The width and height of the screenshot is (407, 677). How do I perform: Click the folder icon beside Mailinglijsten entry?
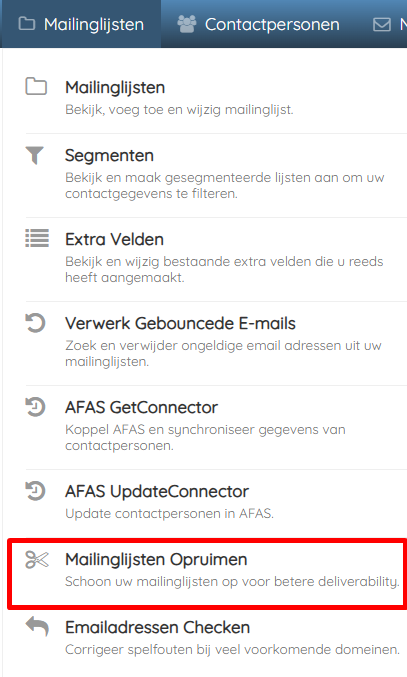[36, 86]
